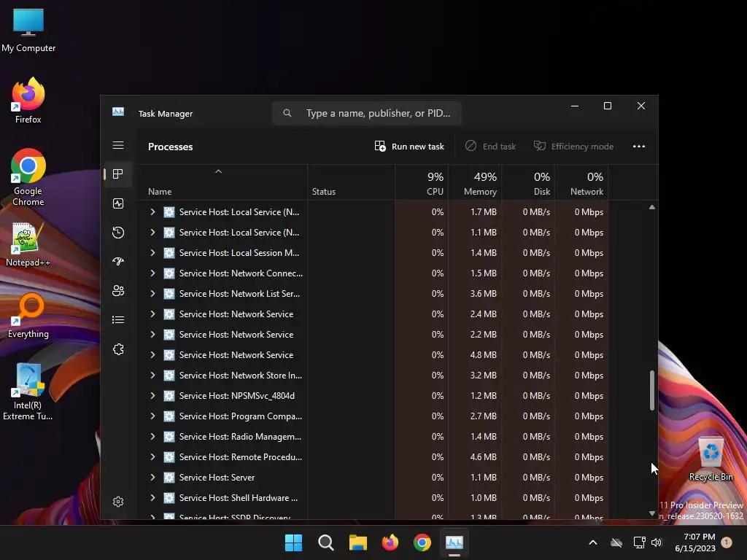Select Intel(R) Extreme Tuning desktop shortcut
Screen dimensions: 747x560
click(28, 392)
